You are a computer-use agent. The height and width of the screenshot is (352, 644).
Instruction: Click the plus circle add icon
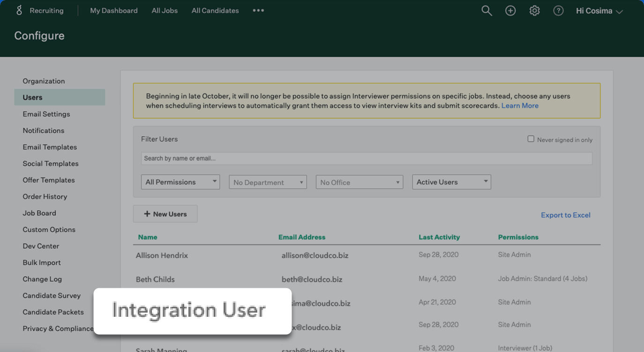click(x=510, y=11)
